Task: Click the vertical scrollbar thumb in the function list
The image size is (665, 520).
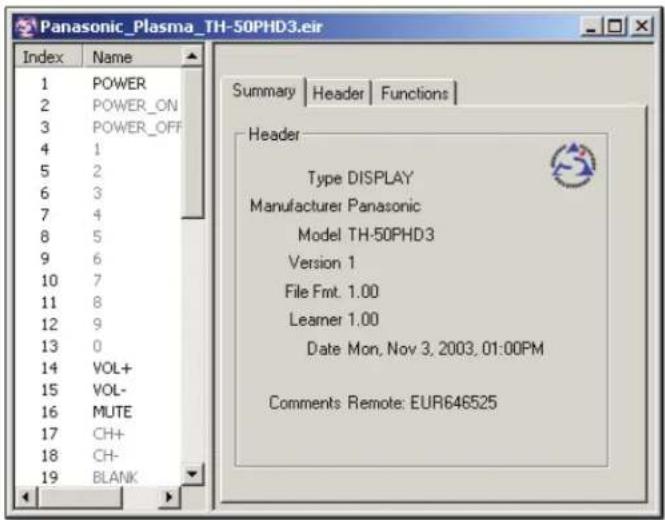Action: 192,143
